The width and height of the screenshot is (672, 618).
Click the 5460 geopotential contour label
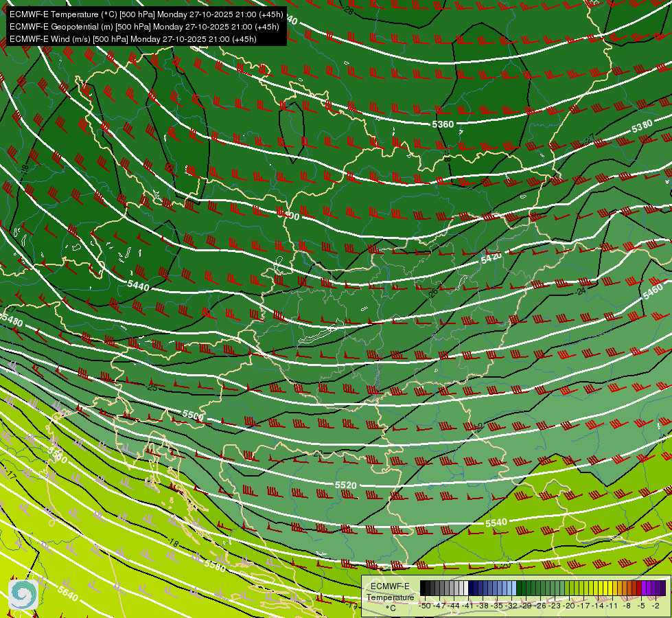click(653, 292)
